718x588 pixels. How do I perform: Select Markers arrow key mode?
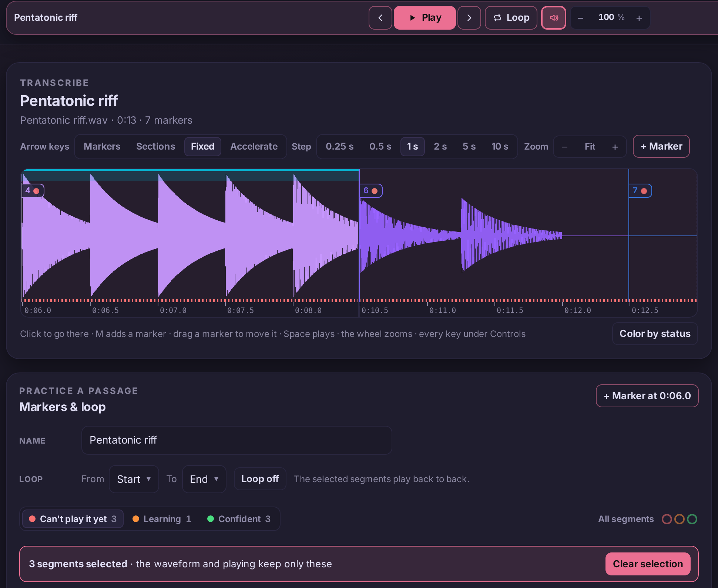coord(102,147)
